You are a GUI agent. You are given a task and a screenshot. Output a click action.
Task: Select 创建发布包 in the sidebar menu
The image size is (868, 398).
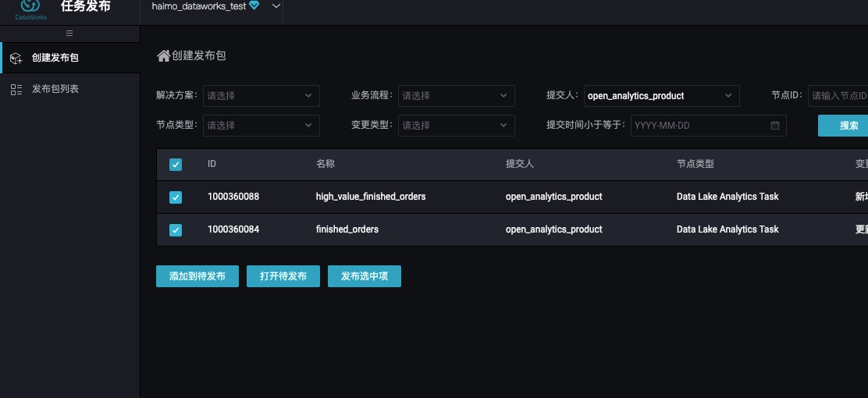(x=69, y=58)
